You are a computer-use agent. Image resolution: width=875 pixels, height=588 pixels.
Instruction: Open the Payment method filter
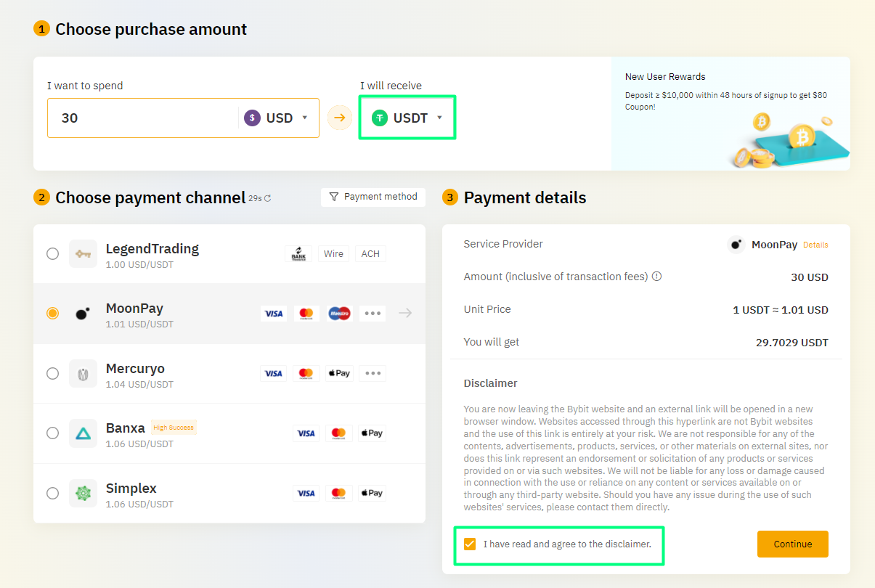click(x=373, y=197)
